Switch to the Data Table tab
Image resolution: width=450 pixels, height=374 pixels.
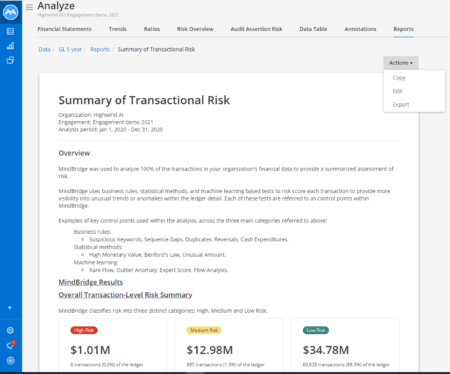313,29
